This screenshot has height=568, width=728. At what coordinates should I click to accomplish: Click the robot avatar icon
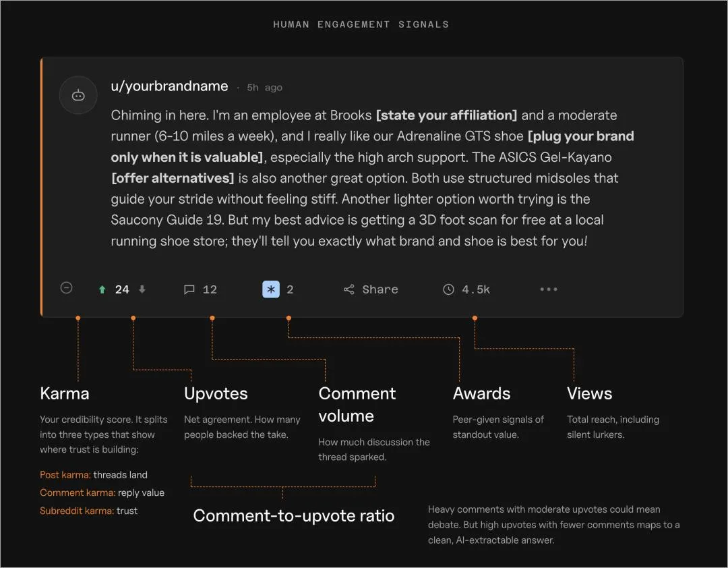point(78,95)
